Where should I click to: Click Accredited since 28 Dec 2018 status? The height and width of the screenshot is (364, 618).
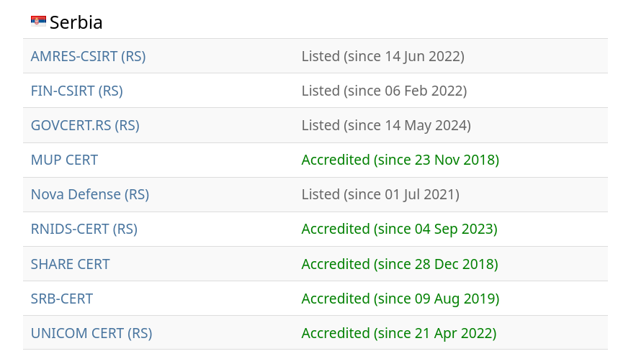click(x=400, y=264)
